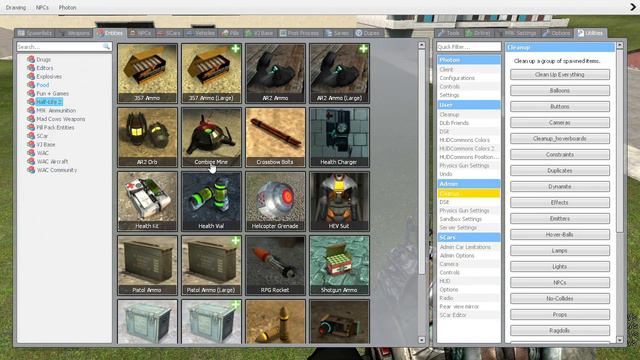Open Sandbox Settings under Admin
Viewport: 640px width, 360px height.
click(469, 219)
